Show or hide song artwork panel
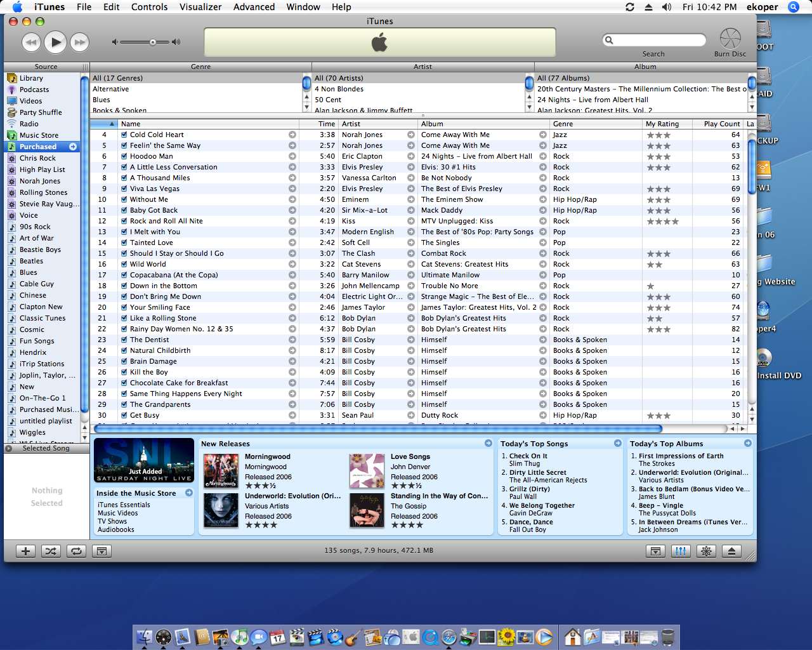812x650 pixels. [101, 551]
